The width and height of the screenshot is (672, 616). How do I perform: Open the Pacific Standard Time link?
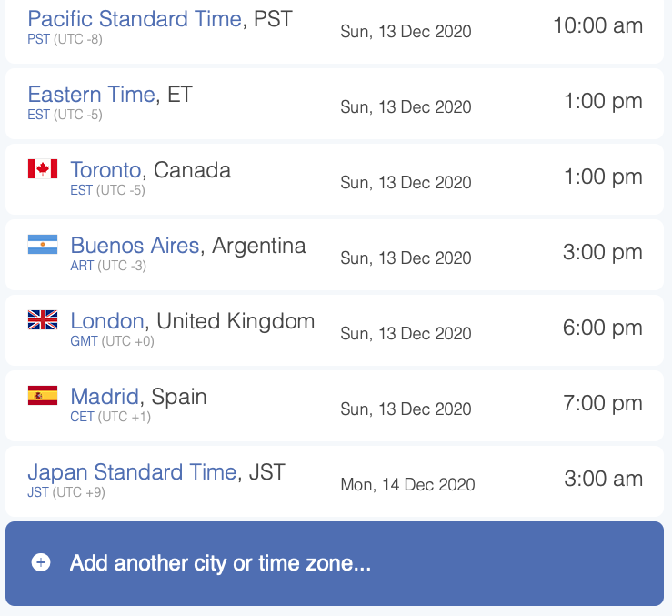pyautogui.click(x=135, y=19)
